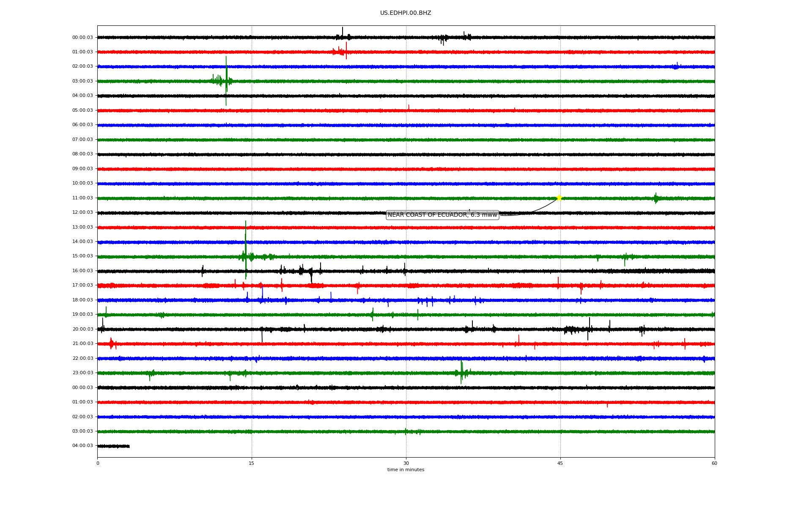Select the 09:00:03 row time label
The height and width of the screenshot is (508, 812).
pos(82,169)
